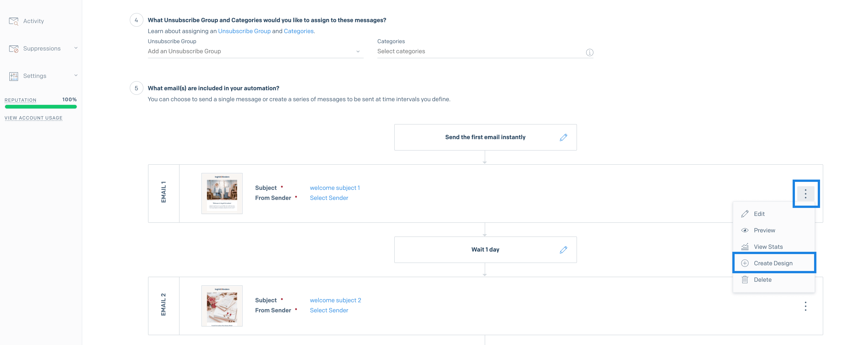Edit the 'Wait 1 day' interval
Viewport: 868px width, 345px height.
[563, 249]
